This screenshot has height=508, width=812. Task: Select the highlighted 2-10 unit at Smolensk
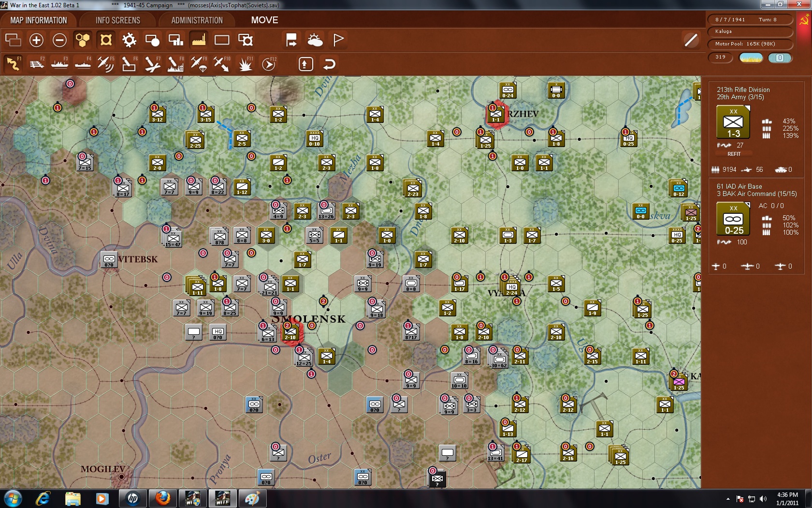pyautogui.click(x=290, y=332)
